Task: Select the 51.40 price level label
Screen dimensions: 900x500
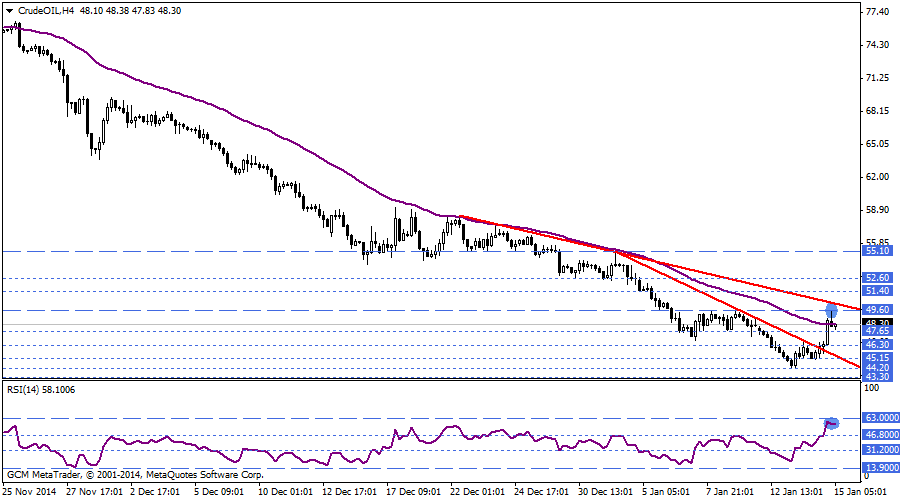Action: click(877, 291)
